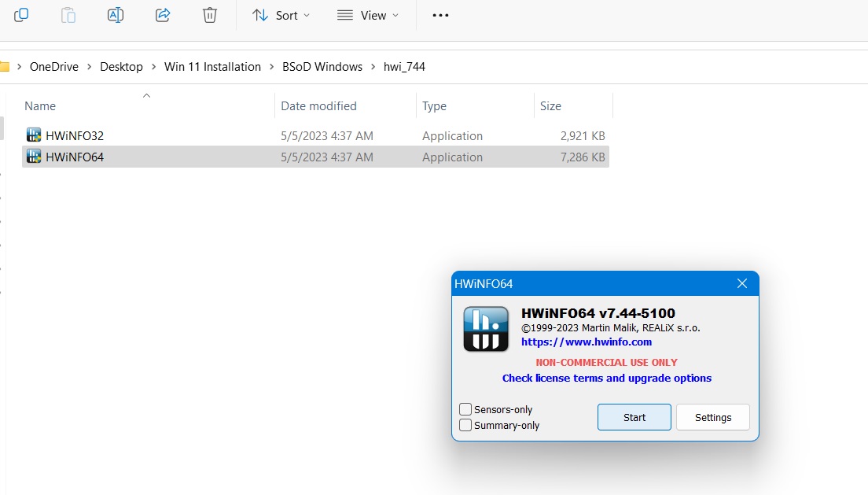Open the View dropdown

pos(367,14)
